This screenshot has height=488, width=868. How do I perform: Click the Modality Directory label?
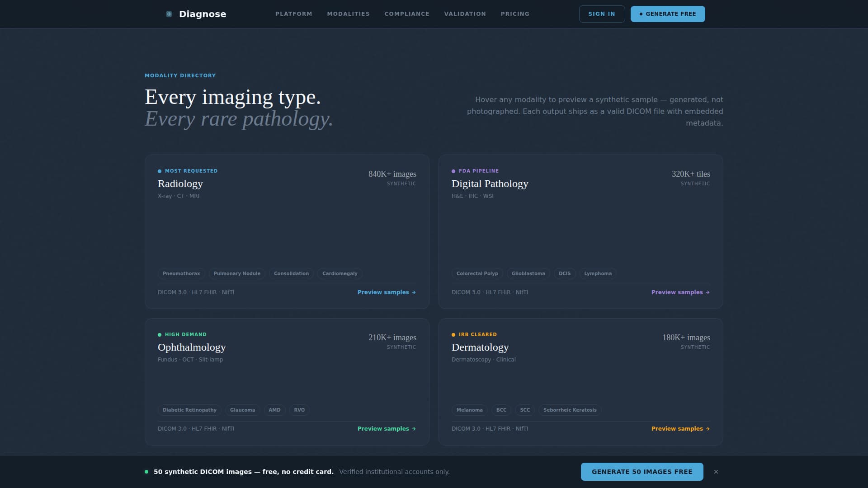[x=180, y=75]
